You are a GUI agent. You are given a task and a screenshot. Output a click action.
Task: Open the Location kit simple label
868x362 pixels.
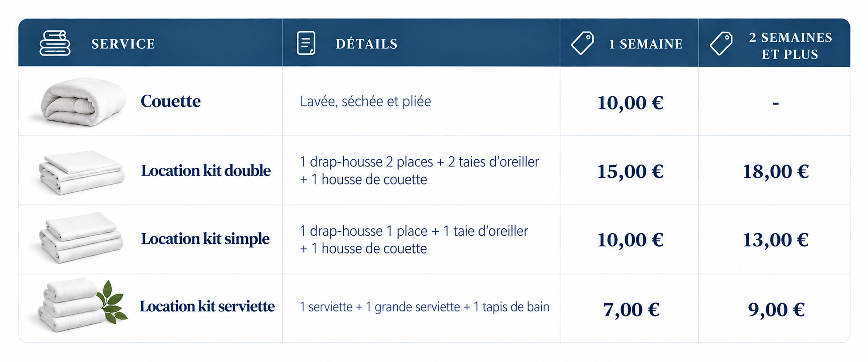pyautogui.click(x=205, y=238)
